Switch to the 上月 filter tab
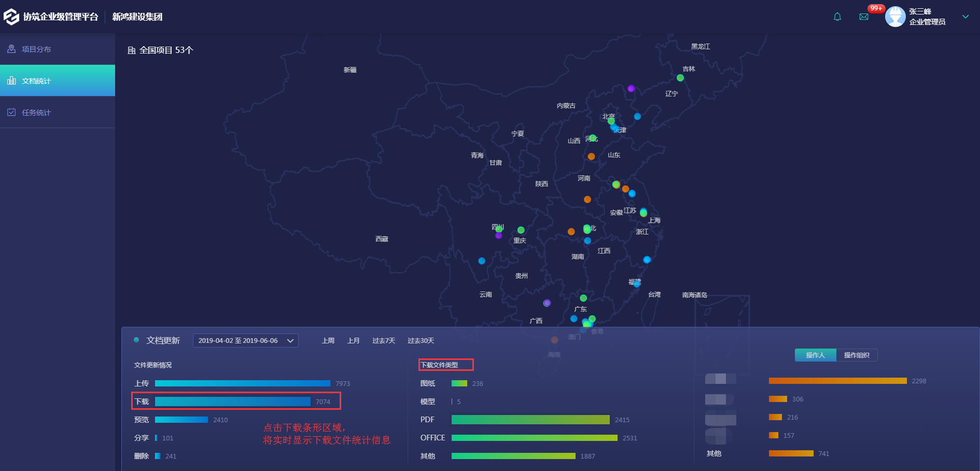 pyautogui.click(x=354, y=340)
